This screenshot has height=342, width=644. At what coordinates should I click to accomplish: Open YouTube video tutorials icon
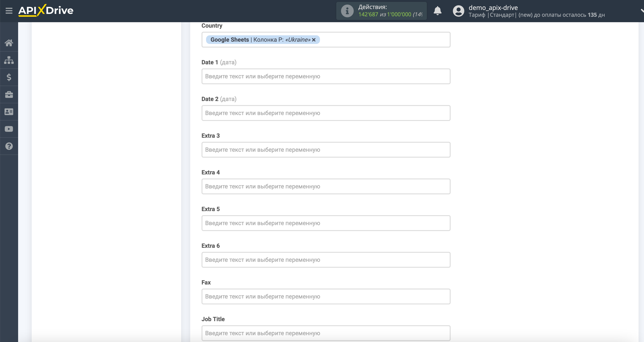click(9, 129)
